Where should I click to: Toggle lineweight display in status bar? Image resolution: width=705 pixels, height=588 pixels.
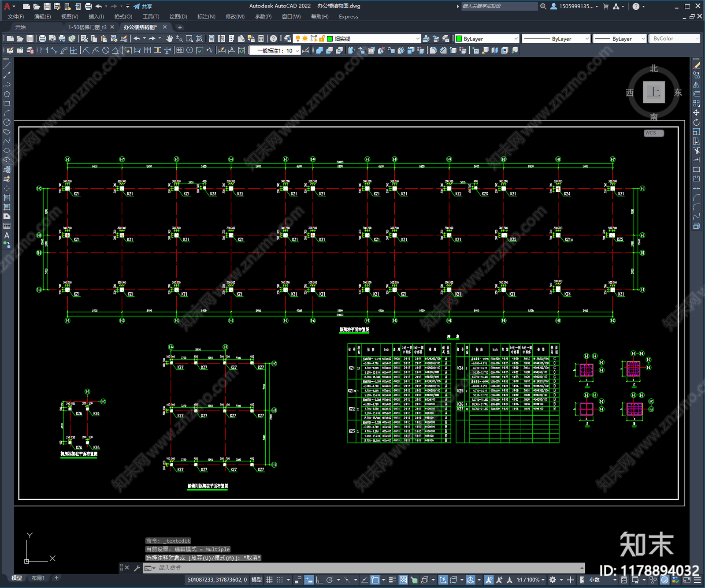point(393,580)
